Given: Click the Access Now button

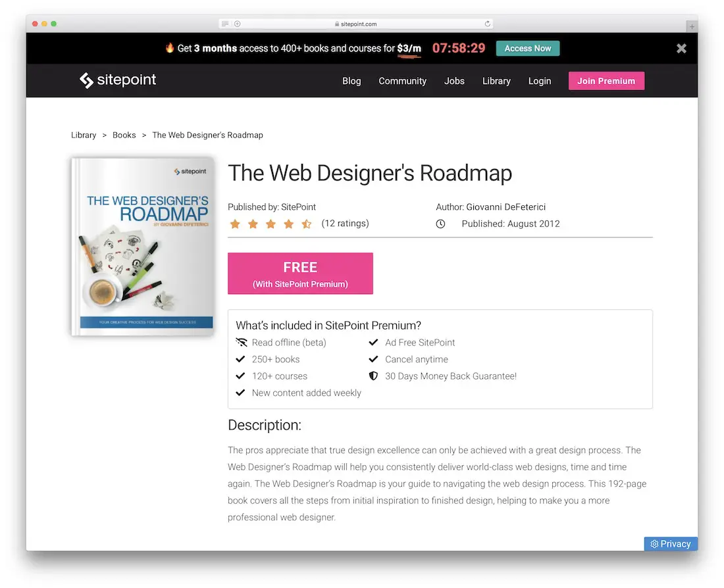Looking at the screenshot, I should 528,49.
